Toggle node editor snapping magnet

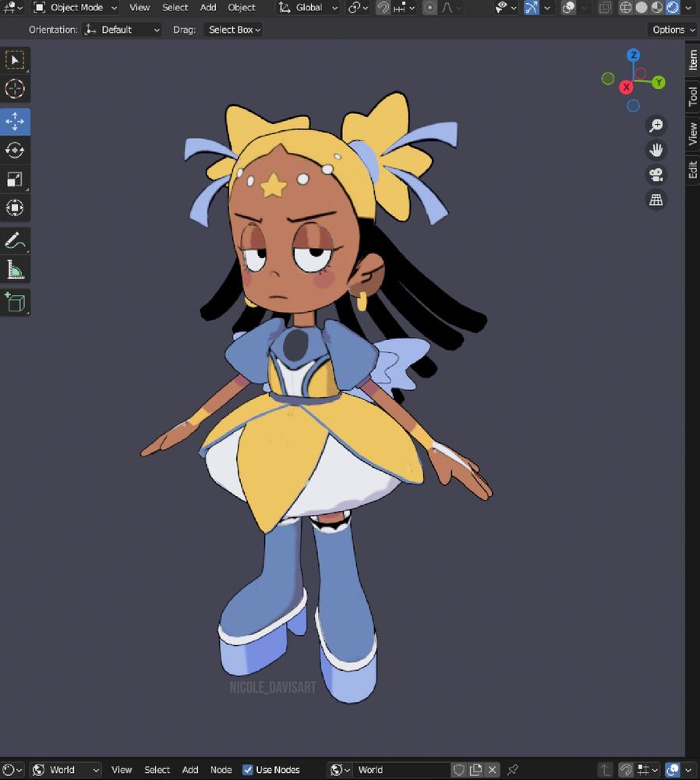pos(625,770)
